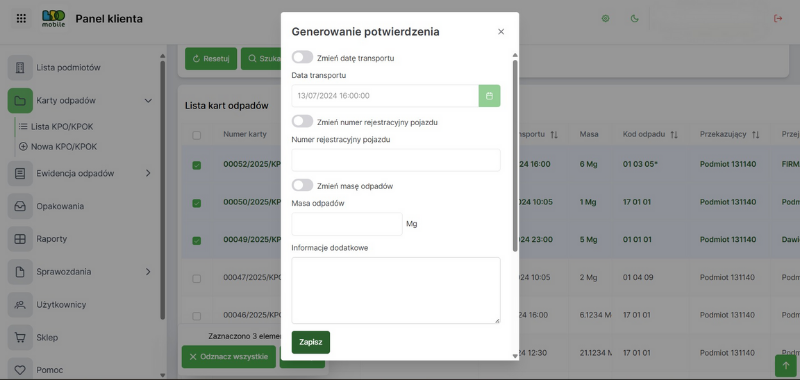Image resolution: width=800 pixels, height=380 pixels.
Task: Close the Generowanie potwierdzenia dialog
Action: (501, 32)
